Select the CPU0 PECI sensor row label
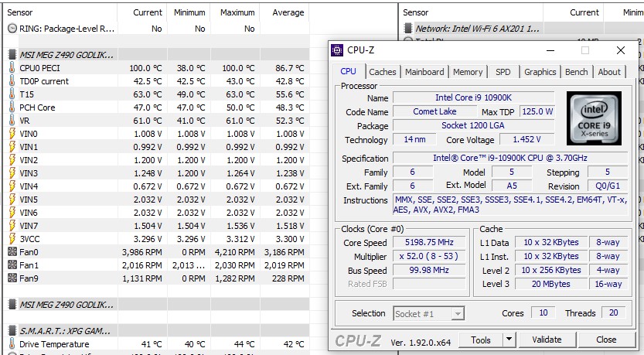The height and width of the screenshot is (355, 644). point(39,68)
